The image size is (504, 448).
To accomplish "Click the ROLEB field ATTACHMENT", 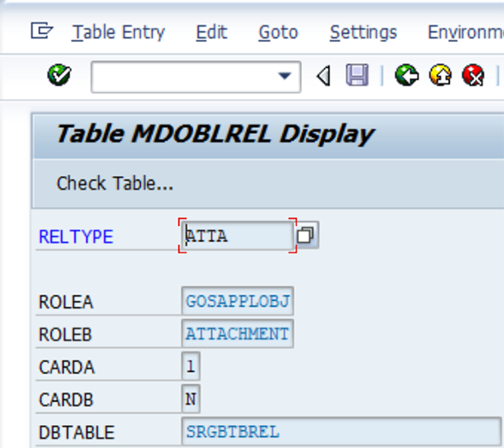I will 237,334.
